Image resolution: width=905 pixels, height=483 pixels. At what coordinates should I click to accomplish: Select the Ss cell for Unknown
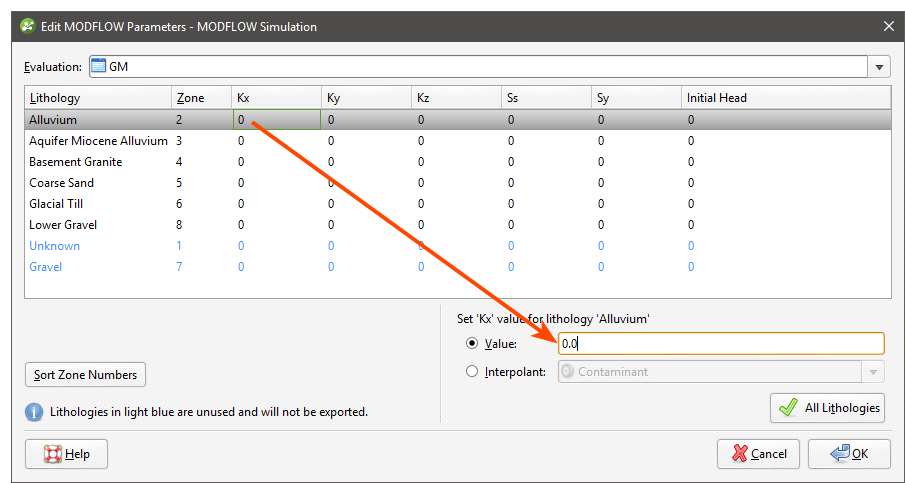click(x=546, y=246)
